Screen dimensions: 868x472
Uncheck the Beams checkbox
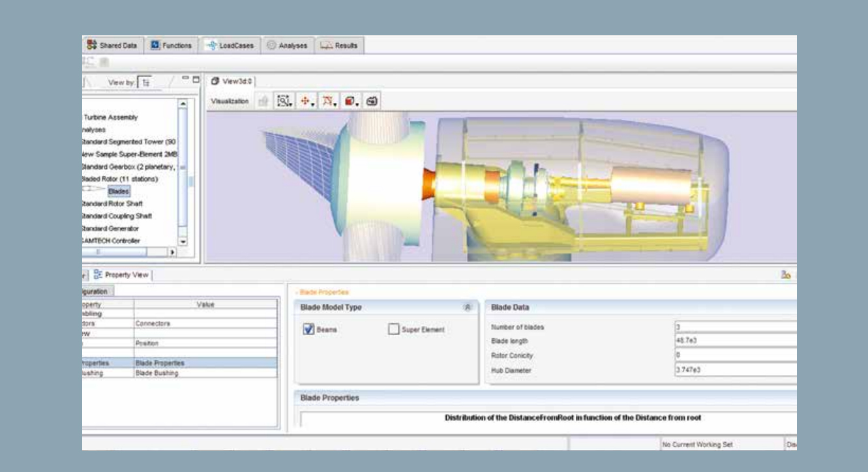(309, 329)
